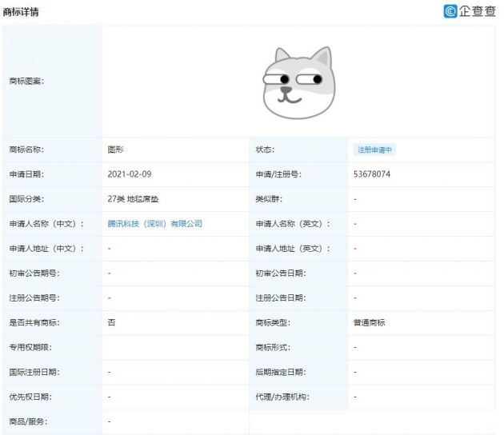Click the 初审公告期号 label

[x=34, y=273]
